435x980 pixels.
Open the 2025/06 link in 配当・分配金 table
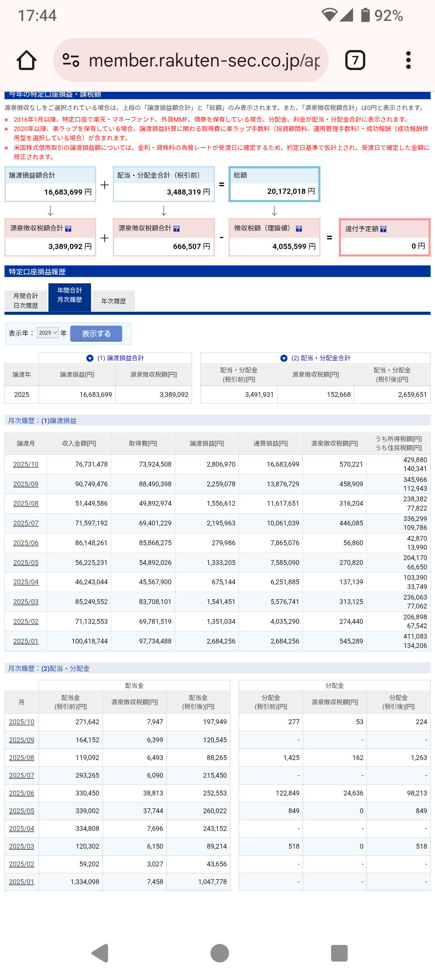click(x=22, y=793)
